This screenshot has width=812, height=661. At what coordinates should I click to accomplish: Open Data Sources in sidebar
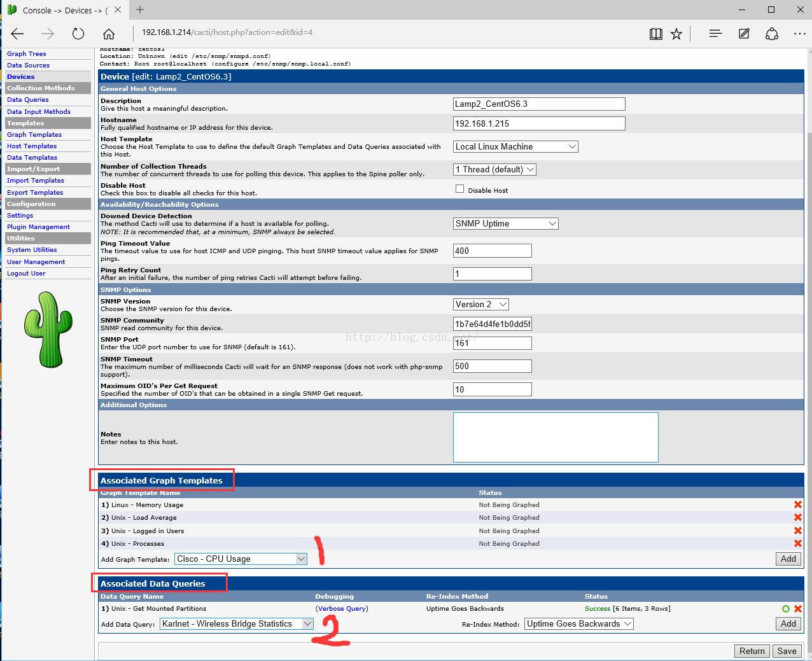pyautogui.click(x=28, y=66)
